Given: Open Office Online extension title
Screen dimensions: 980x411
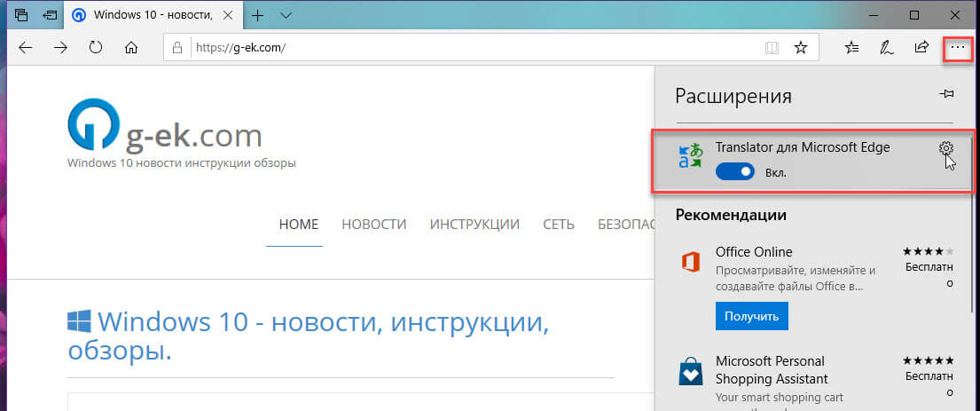Looking at the screenshot, I should pos(754,252).
